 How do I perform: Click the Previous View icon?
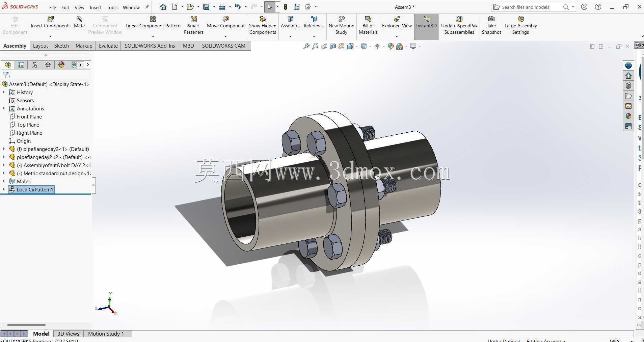pyautogui.click(x=324, y=46)
